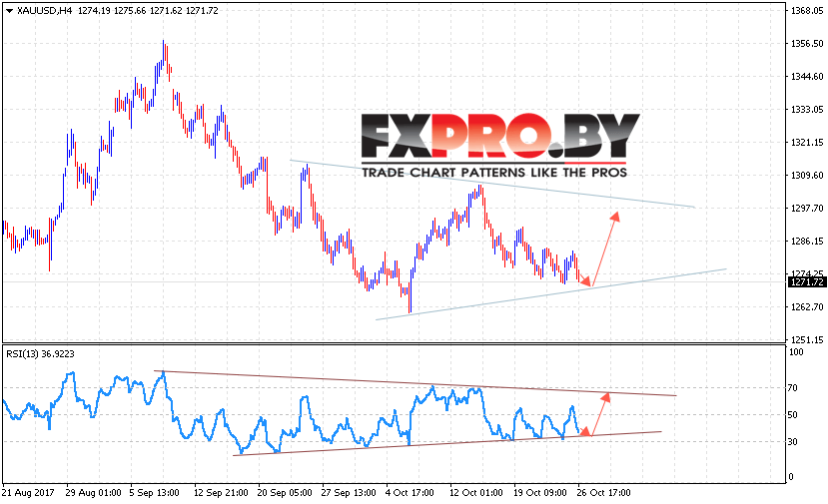Click the 1286.15 price axis label

[x=807, y=242]
